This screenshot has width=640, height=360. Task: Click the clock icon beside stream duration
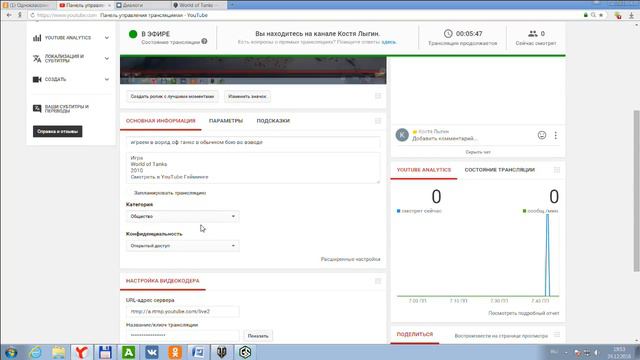(x=448, y=33)
